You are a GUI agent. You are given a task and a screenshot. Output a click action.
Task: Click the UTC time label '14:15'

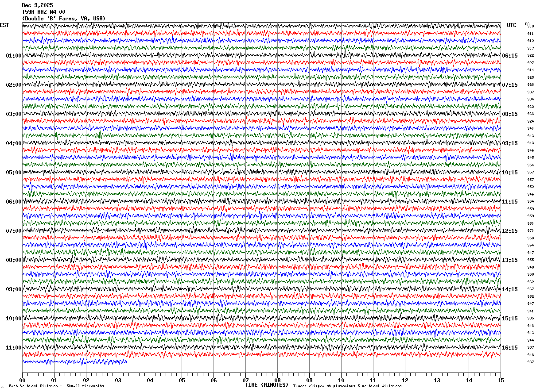pyautogui.click(x=510, y=289)
